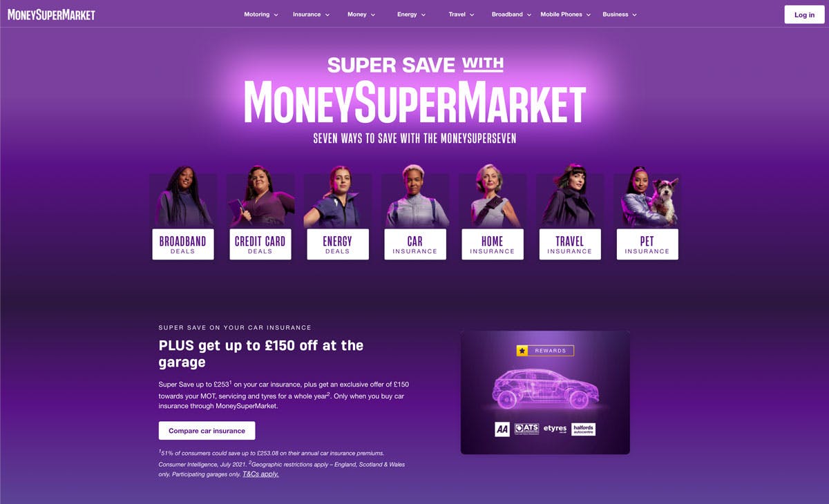The image size is (829, 504).
Task: Expand the Insurance dropdown menu
Action: coord(311,14)
